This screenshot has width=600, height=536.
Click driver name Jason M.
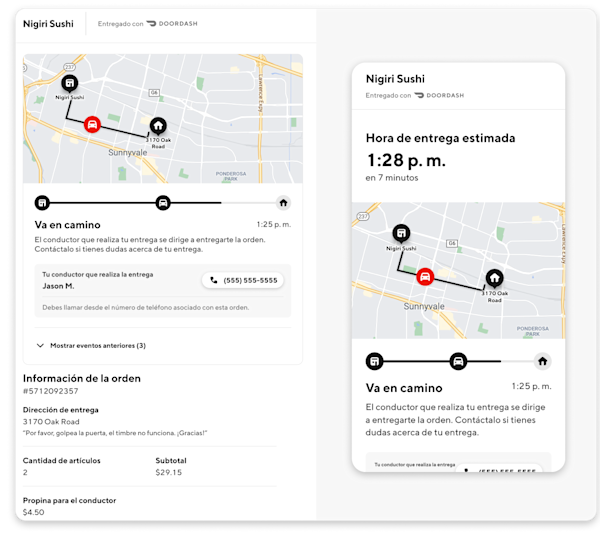point(58,286)
